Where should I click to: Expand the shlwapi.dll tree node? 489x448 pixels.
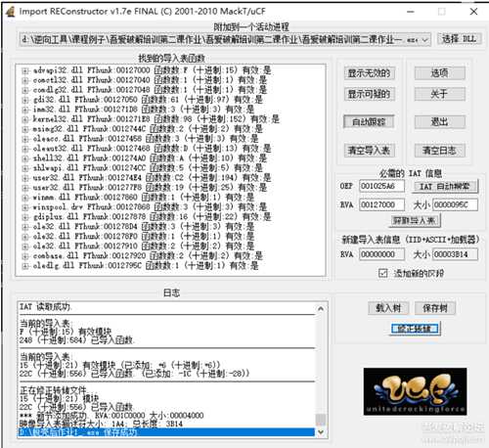25,168
